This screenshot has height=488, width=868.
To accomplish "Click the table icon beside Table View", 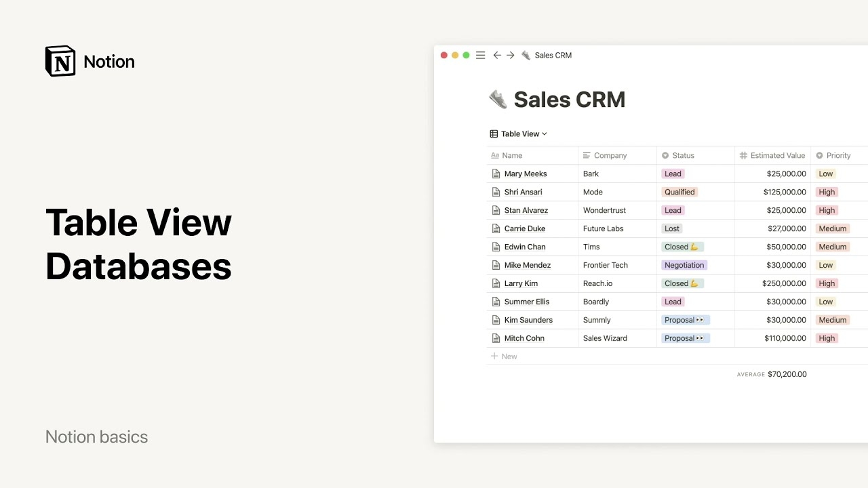I will tap(494, 134).
